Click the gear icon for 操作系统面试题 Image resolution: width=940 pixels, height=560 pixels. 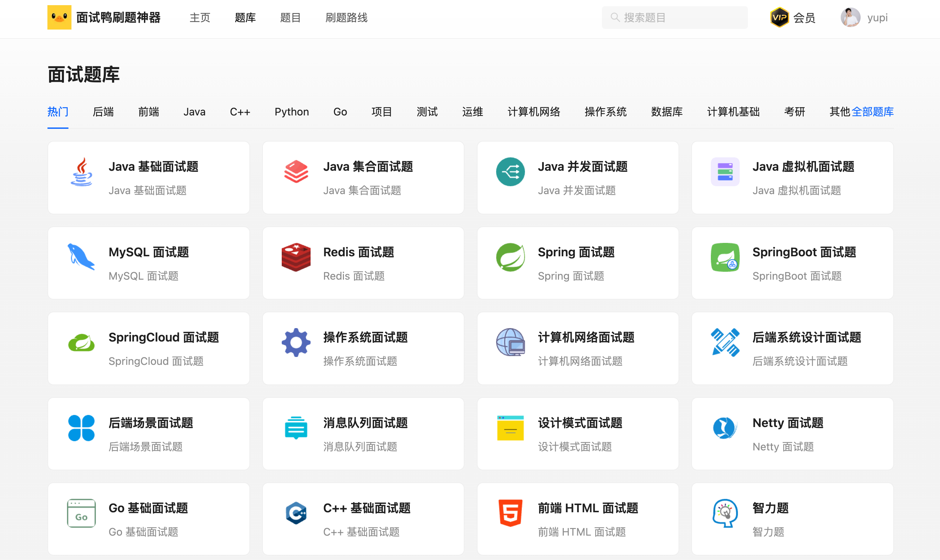click(296, 342)
